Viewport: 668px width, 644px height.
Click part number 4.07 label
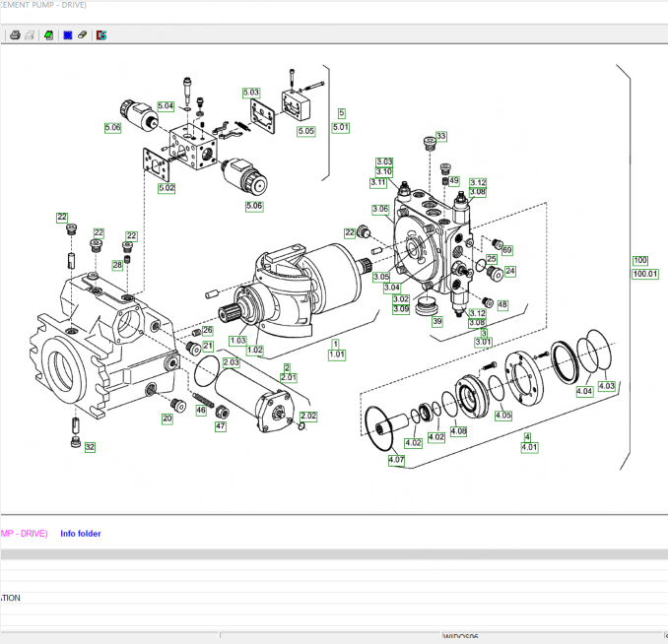(396, 460)
